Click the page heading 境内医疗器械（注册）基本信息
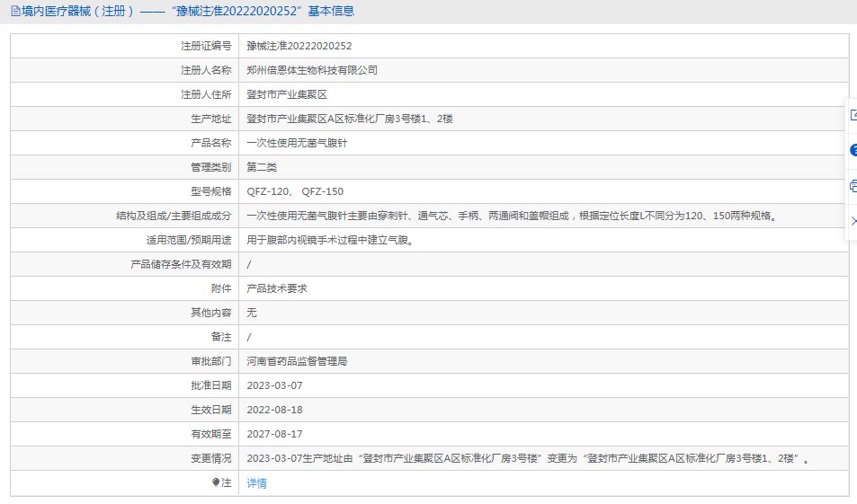The height and width of the screenshot is (504, 857). (x=187, y=11)
